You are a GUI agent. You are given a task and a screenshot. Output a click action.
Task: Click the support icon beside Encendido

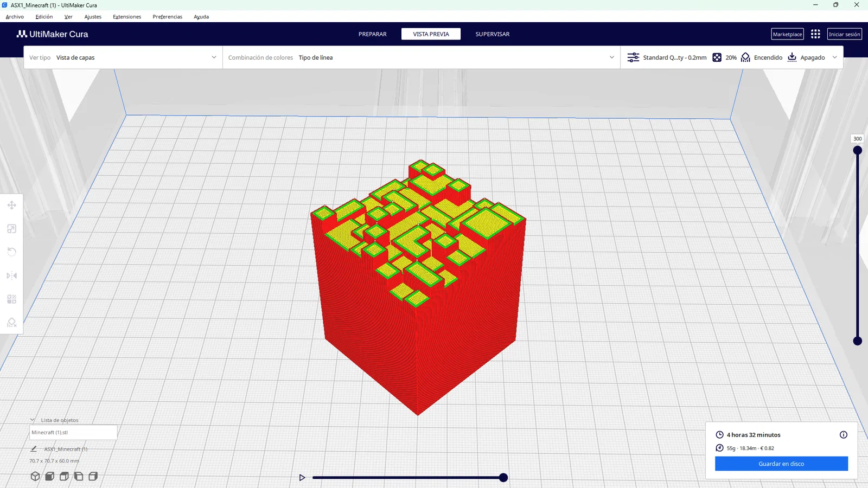(x=745, y=57)
